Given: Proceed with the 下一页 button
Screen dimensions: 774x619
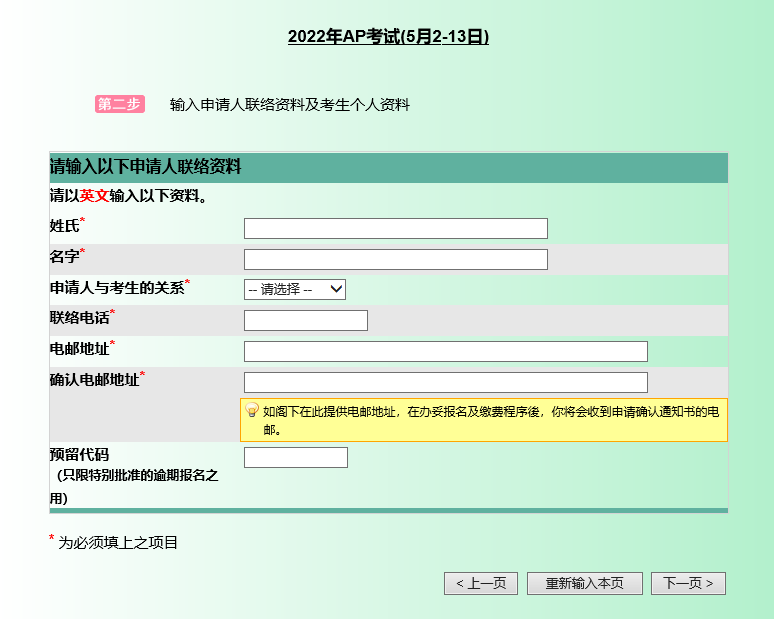Looking at the screenshot, I should coord(688,583).
